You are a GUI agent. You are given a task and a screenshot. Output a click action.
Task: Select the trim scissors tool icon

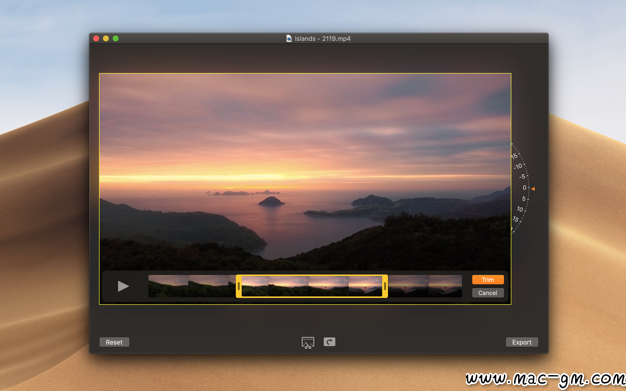308,343
